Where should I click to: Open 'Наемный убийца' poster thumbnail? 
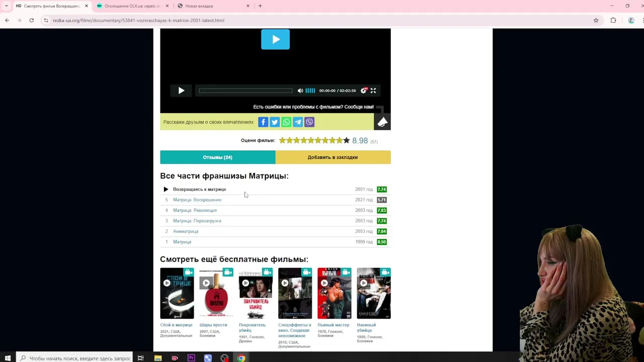click(374, 294)
